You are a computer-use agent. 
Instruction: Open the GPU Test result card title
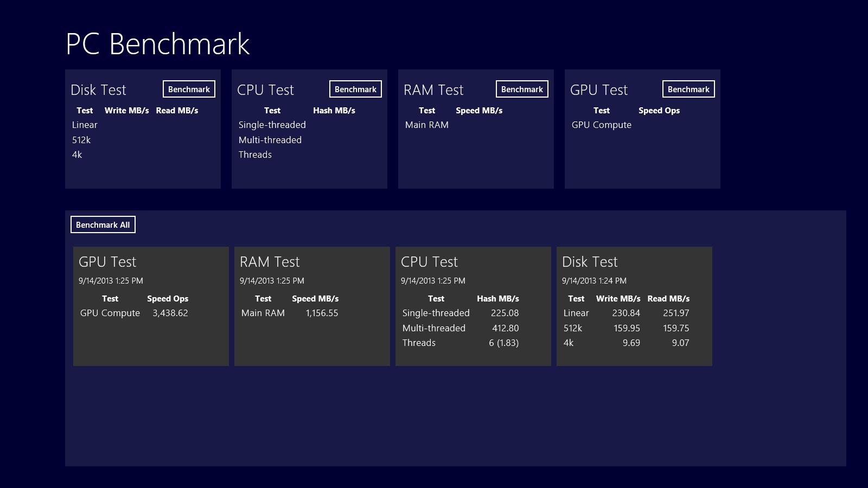(107, 262)
